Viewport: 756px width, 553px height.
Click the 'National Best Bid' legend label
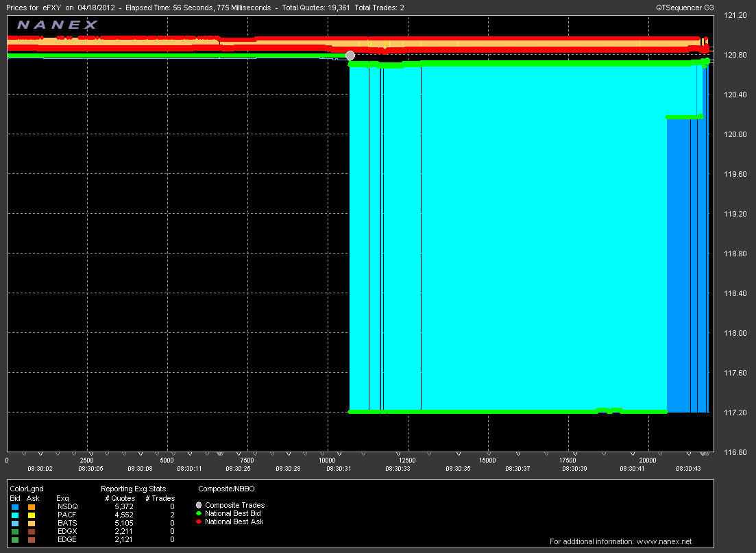click(233, 513)
